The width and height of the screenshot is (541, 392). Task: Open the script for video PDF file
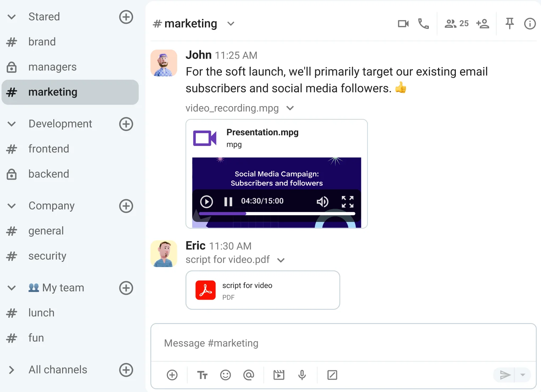[x=262, y=290]
